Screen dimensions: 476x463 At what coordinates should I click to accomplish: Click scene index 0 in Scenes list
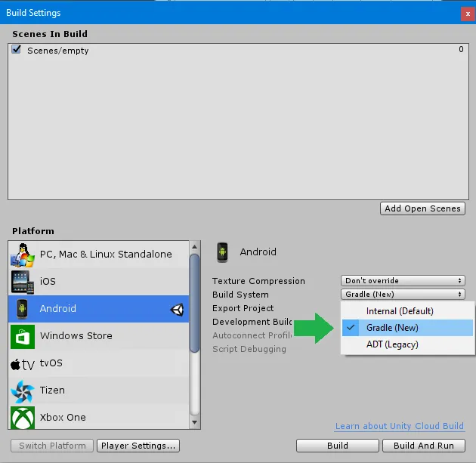pos(461,49)
